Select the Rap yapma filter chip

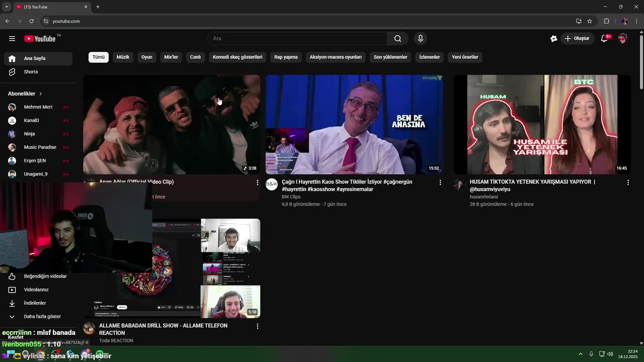click(x=286, y=57)
